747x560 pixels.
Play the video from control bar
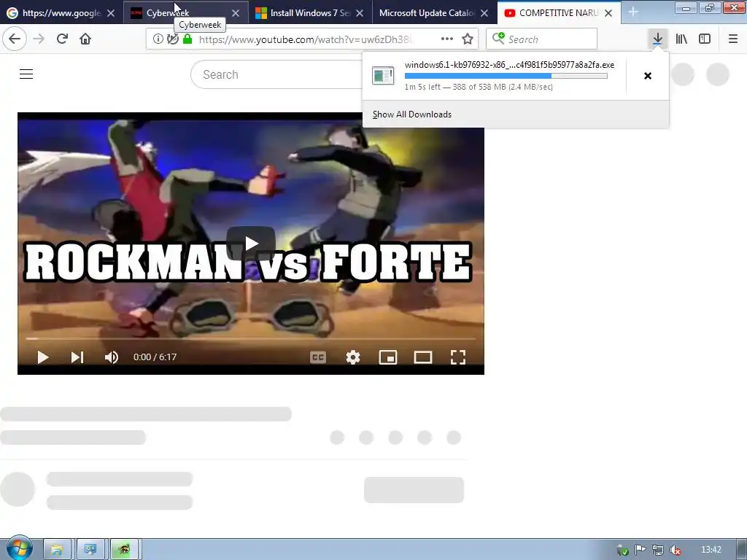click(x=43, y=357)
